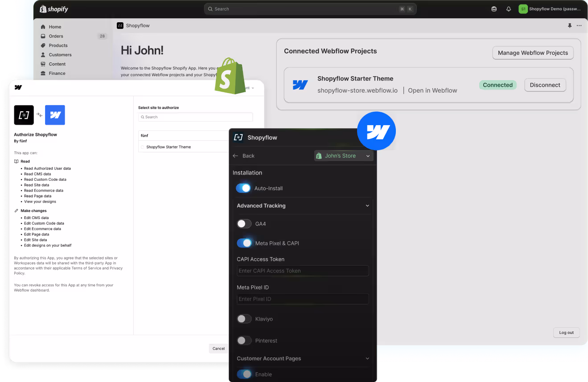Viewport: 588px width, 382px height.
Task: Click the black Shopyflow tile in authorize dialog
Action: click(x=24, y=115)
